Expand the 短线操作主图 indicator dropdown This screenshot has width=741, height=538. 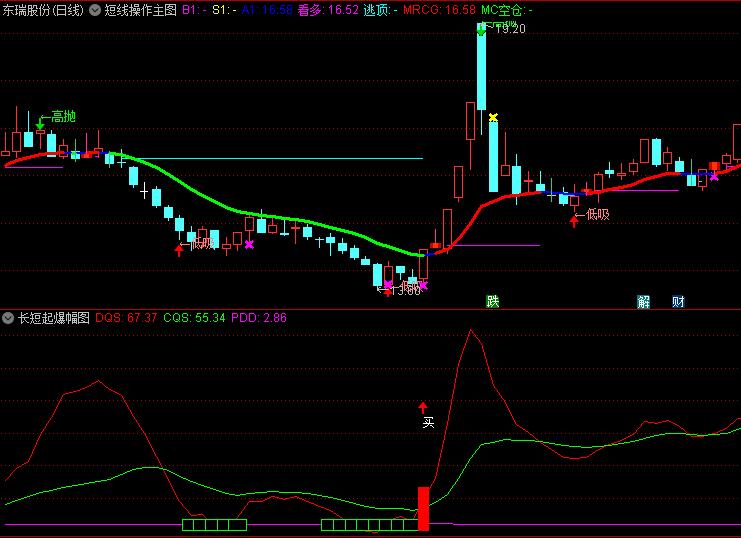tap(95, 9)
